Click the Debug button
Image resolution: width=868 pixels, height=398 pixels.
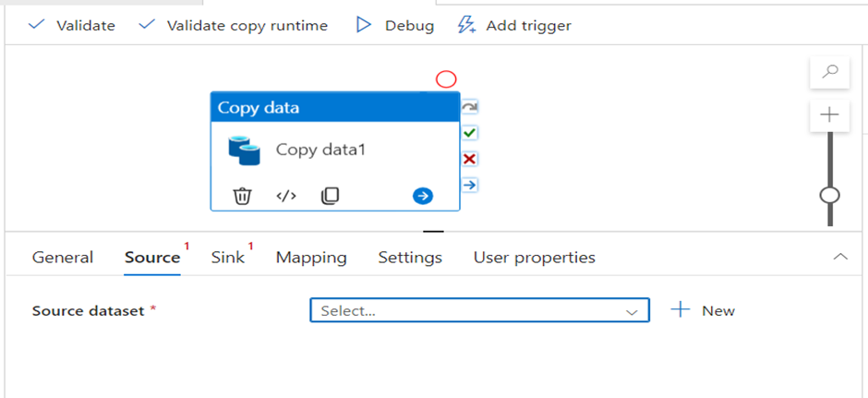tap(395, 26)
